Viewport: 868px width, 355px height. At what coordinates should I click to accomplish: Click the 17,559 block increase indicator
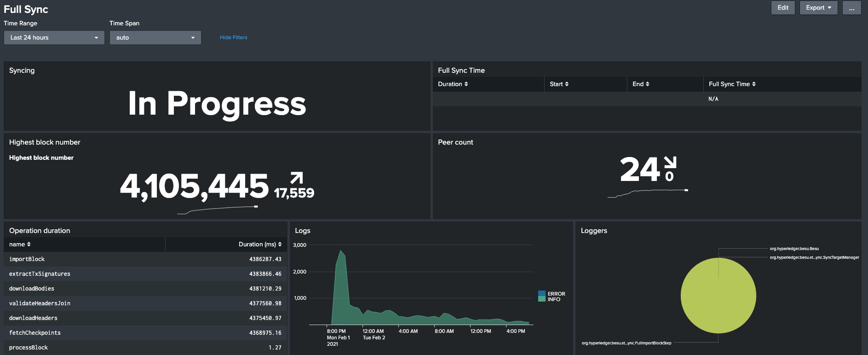294,193
